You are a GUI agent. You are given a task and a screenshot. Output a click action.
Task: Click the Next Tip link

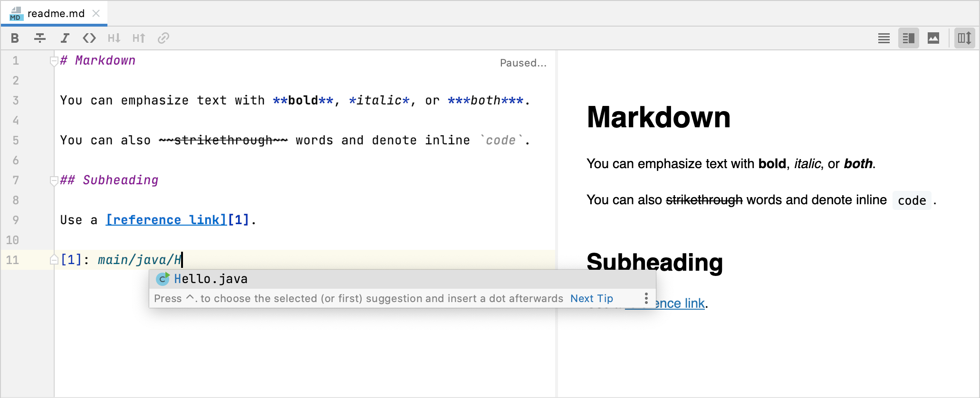coord(592,298)
